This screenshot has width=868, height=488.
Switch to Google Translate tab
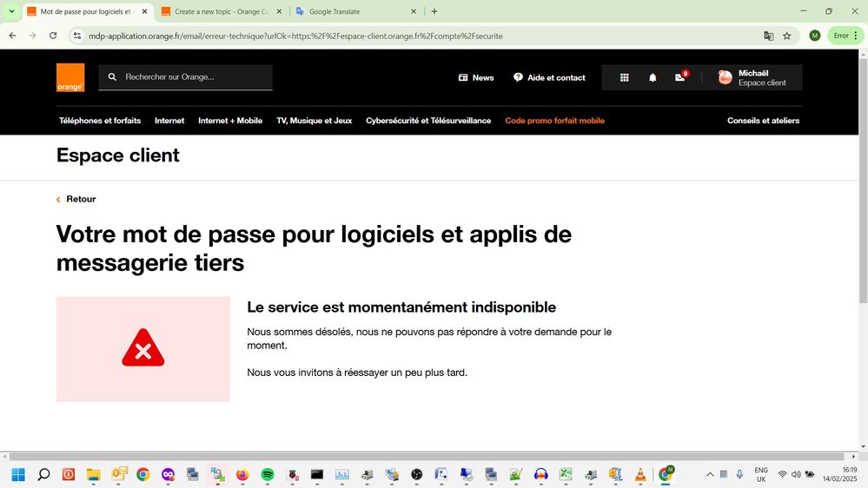pyautogui.click(x=356, y=11)
